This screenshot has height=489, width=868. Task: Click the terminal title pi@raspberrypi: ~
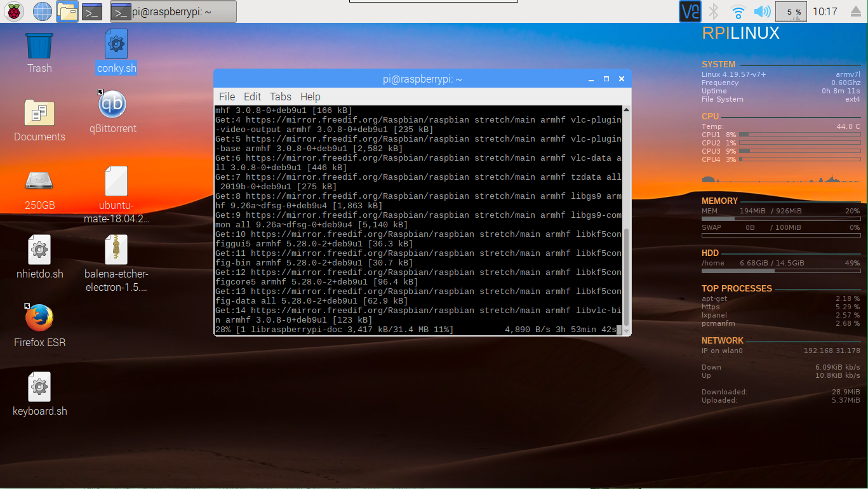pyautogui.click(x=422, y=79)
